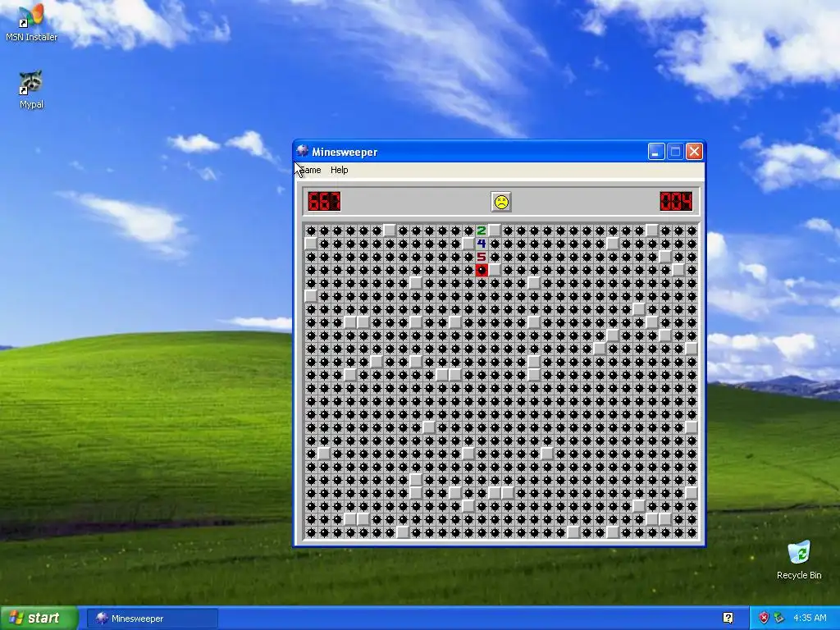Open the red security shield tray icon

click(x=764, y=618)
